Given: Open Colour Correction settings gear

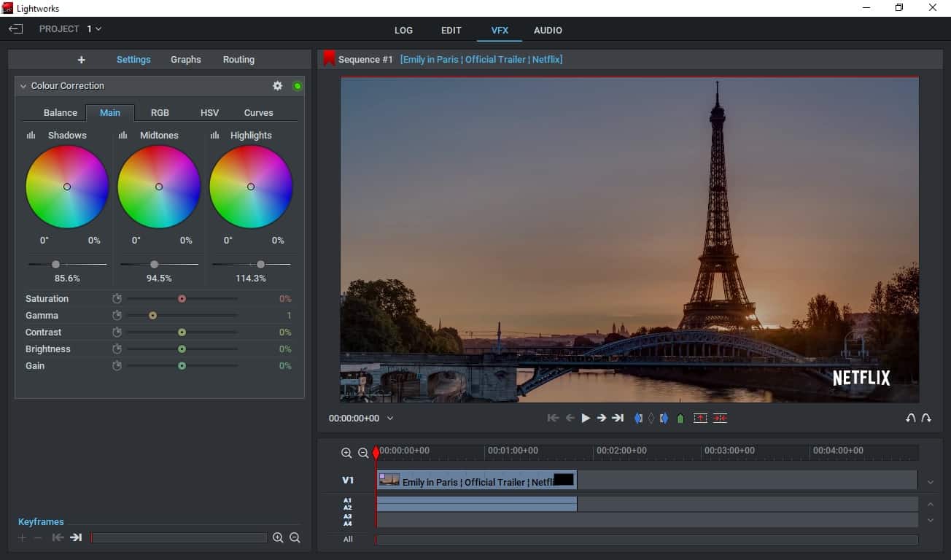Looking at the screenshot, I should [x=277, y=86].
